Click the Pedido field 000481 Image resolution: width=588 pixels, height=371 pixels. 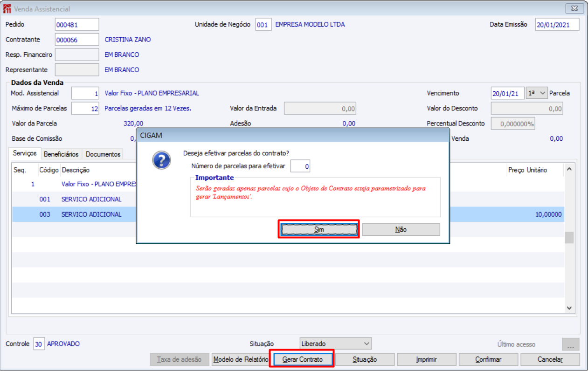(77, 24)
